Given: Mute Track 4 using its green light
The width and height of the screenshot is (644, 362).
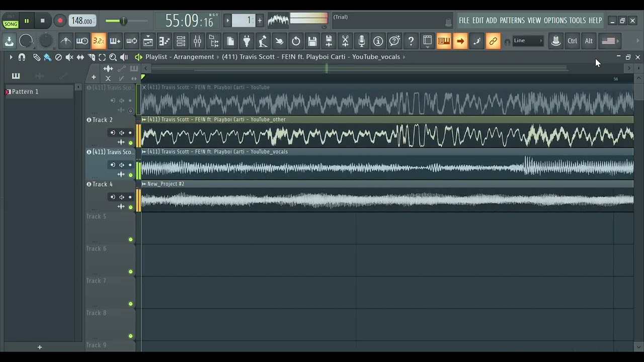Looking at the screenshot, I should coord(131,207).
